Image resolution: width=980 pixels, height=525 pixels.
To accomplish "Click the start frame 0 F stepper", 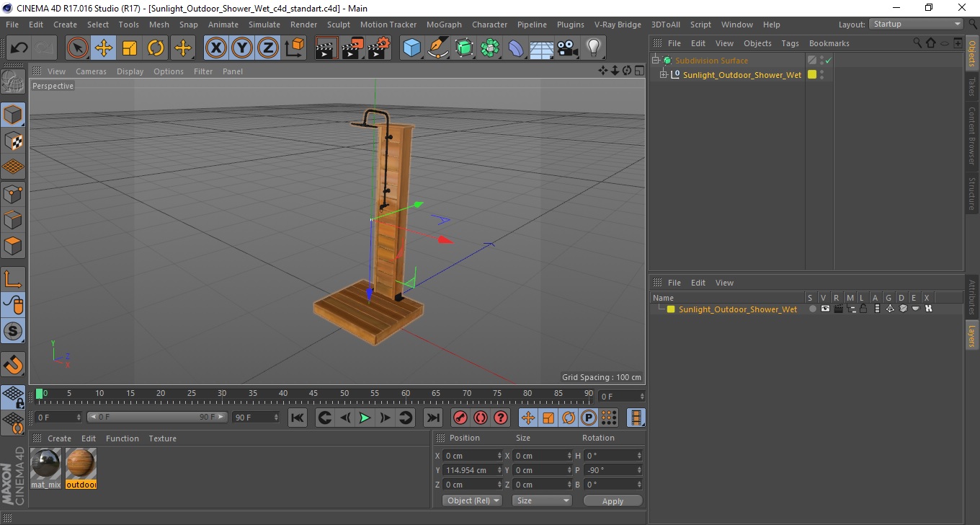I will (79, 418).
